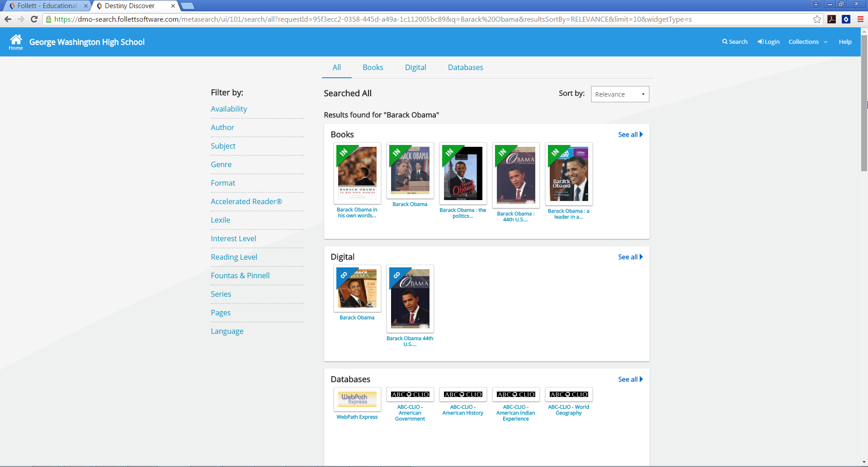
Task: Open the Chrome menu icon
Action: pos(860,19)
